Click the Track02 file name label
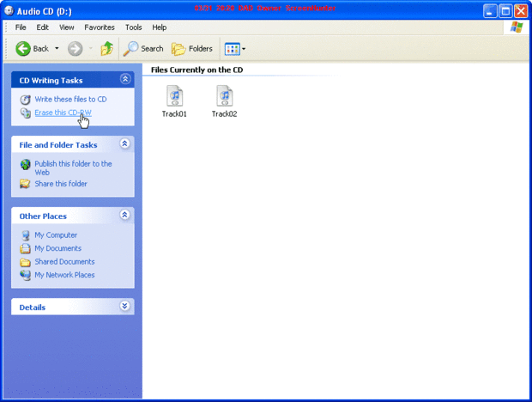This screenshot has height=402, width=532. 225,113
